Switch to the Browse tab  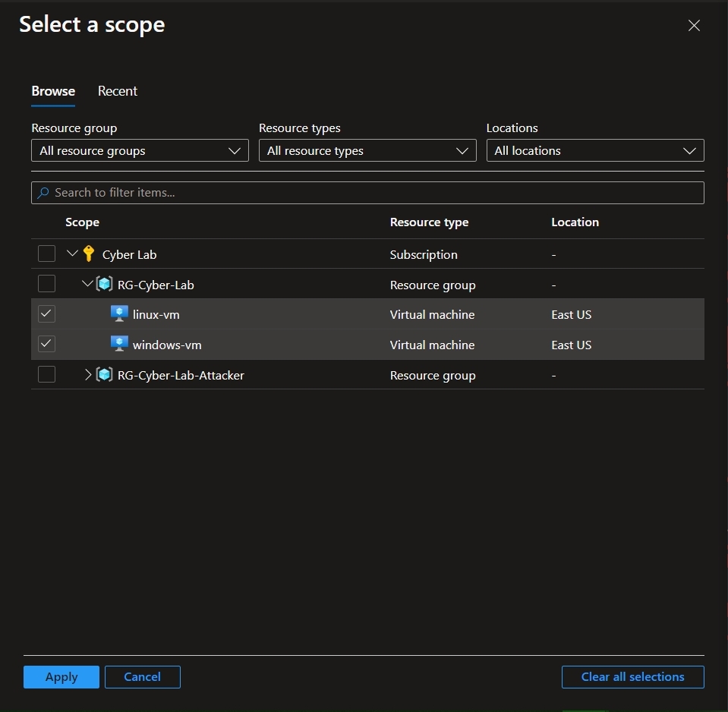pyautogui.click(x=53, y=91)
